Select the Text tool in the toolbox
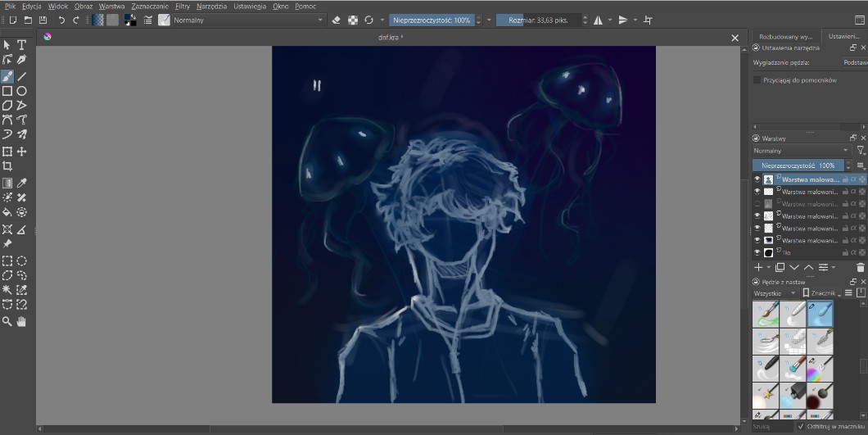 tap(22, 45)
